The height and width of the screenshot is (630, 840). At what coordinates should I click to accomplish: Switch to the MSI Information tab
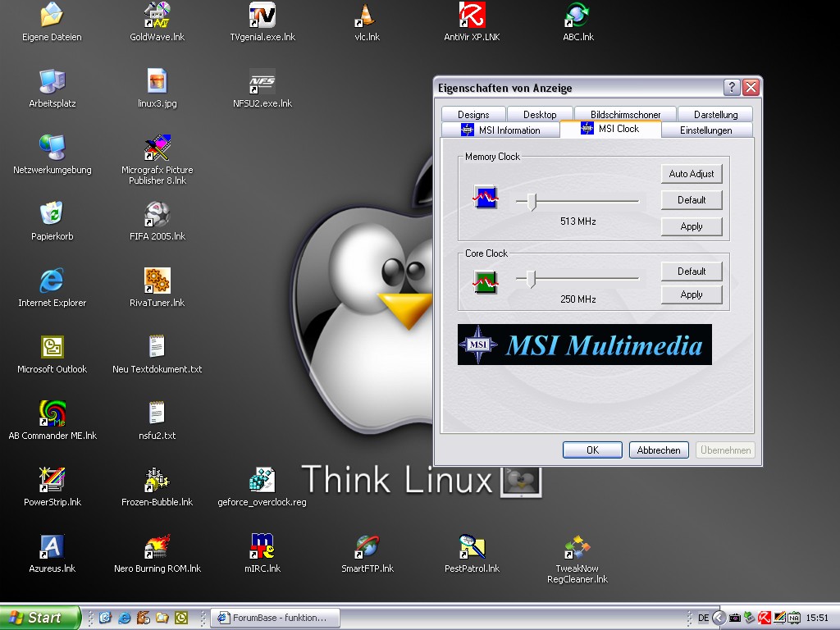coord(501,130)
